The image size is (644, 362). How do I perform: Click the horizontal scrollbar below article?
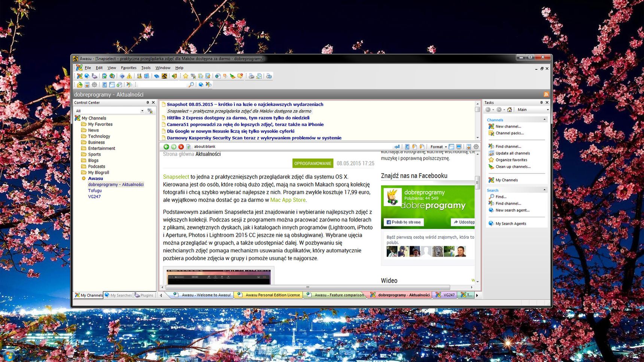[x=308, y=287]
